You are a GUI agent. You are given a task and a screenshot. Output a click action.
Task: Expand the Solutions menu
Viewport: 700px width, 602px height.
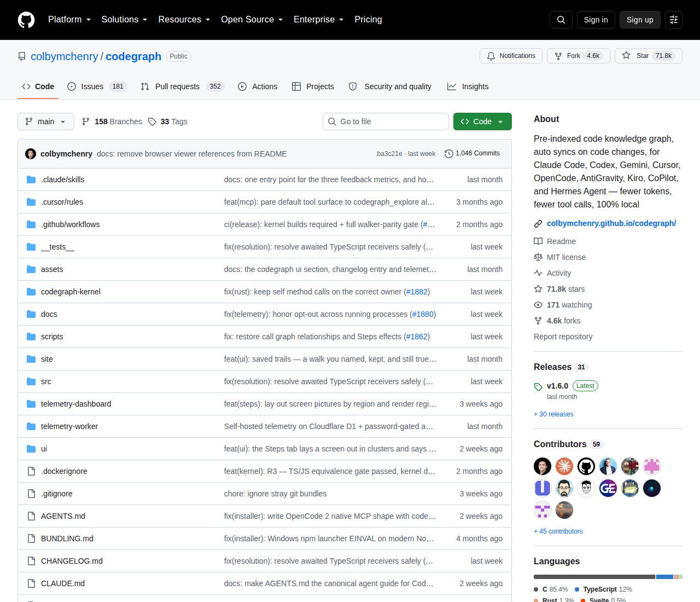click(x=124, y=20)
